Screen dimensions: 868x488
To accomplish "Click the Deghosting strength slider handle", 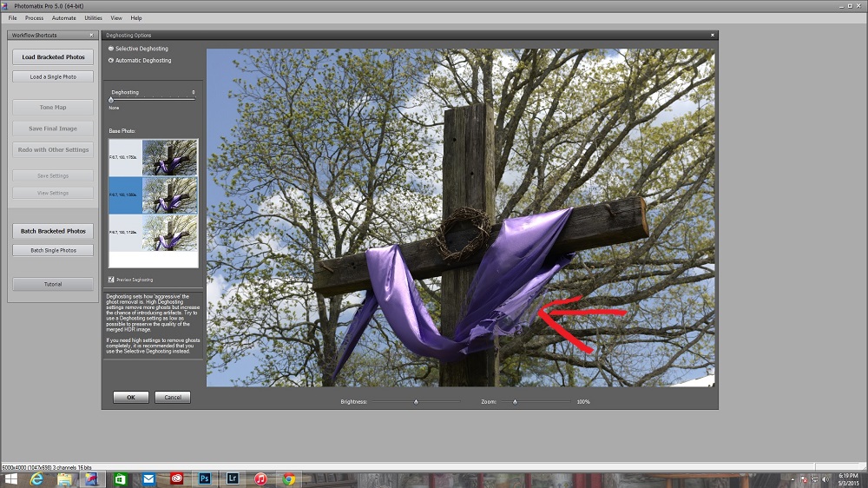I will coord(111,100).
